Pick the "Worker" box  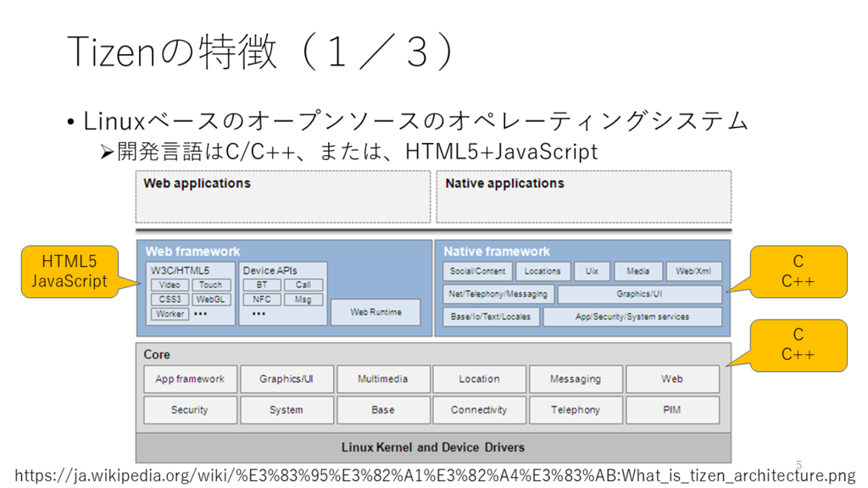pyautogui.click(x=170, y=314)
